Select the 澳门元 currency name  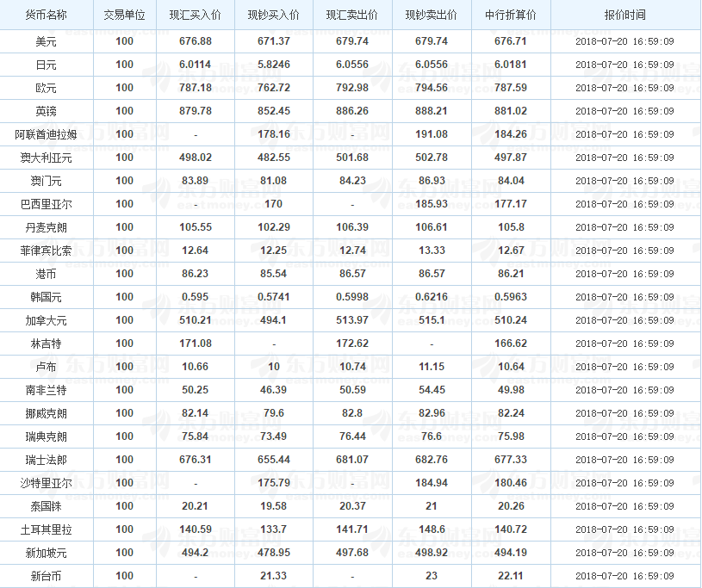pyautogui.click(x=47, y=182)
